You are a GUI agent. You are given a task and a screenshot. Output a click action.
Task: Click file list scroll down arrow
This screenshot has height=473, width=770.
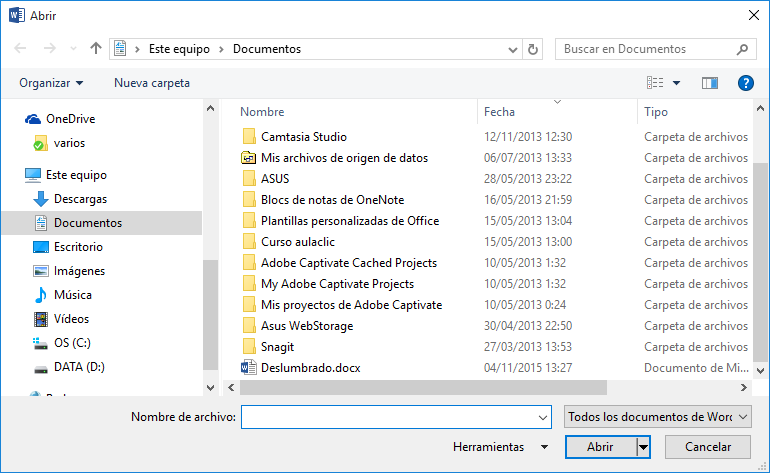tap(760, 371)
